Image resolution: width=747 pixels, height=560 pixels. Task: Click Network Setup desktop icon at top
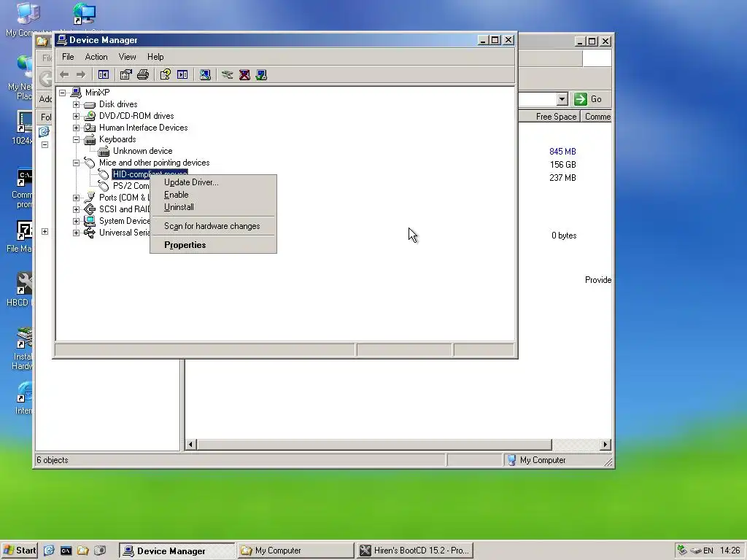pos(84,15)
